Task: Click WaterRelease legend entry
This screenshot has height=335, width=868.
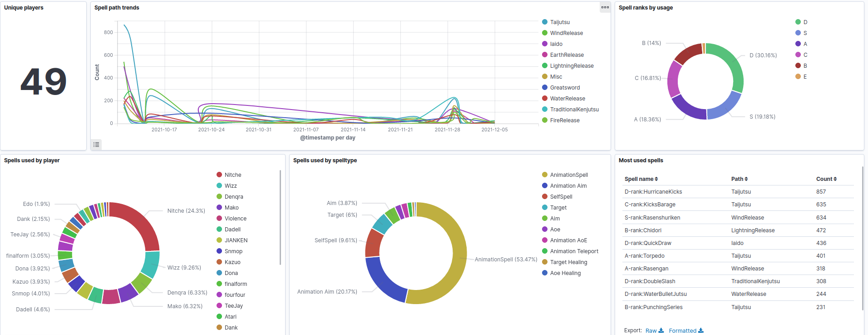Action: (567, 99)
